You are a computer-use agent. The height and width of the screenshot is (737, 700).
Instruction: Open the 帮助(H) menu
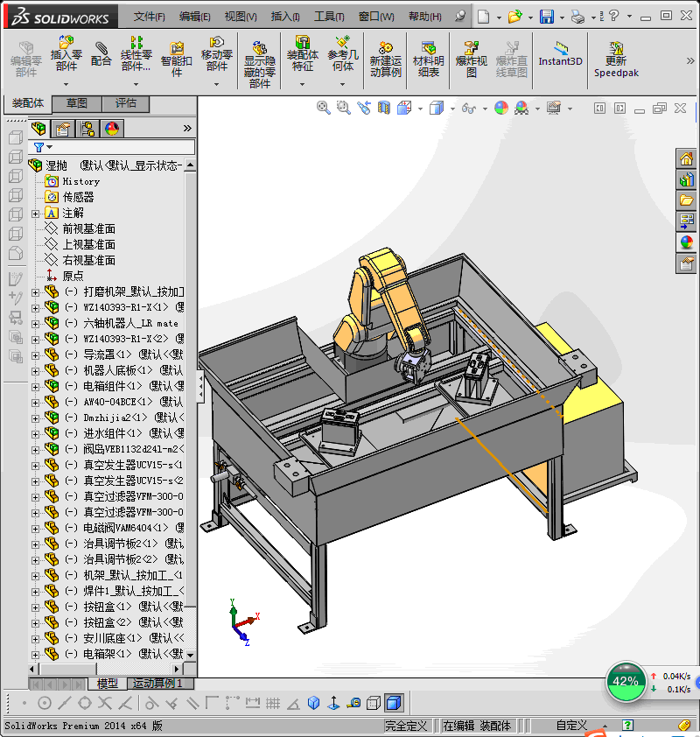(424, 17)
